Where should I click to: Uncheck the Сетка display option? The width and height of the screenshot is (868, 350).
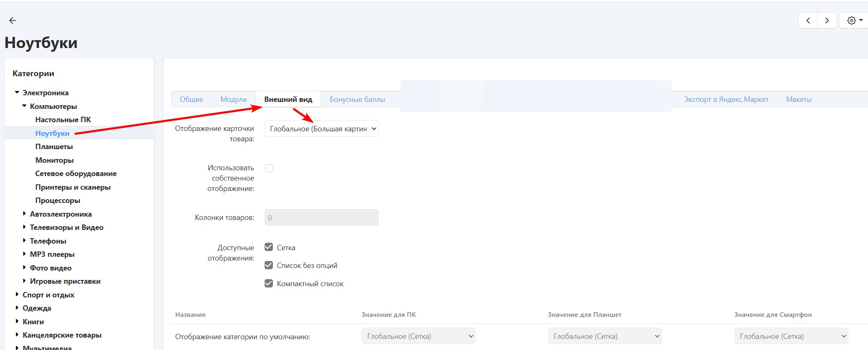click(x=269, y=247)
